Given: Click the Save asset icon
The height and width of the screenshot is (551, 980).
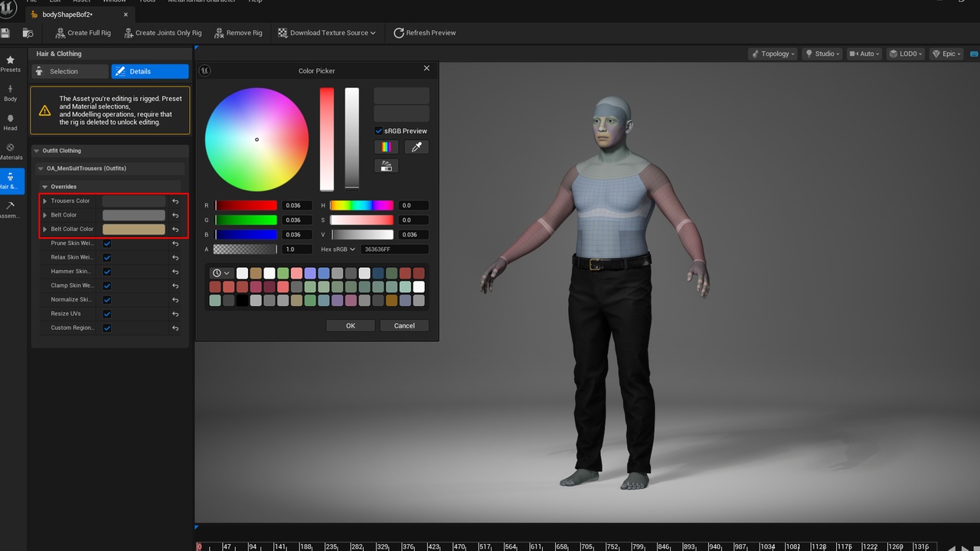Looking at the screenshot, I should [x=5, y=33].
